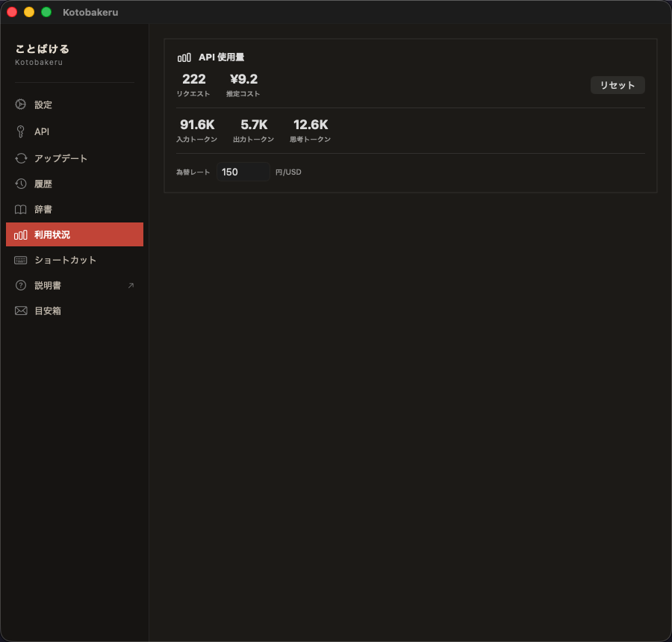Screen dimensions: 672x642
Task: Click the open book icon for 辞書
Action: click(21, 209)
